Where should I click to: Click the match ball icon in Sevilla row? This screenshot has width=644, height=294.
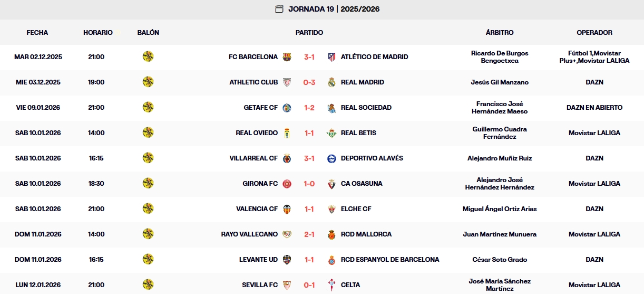click(x=148, y=284)
